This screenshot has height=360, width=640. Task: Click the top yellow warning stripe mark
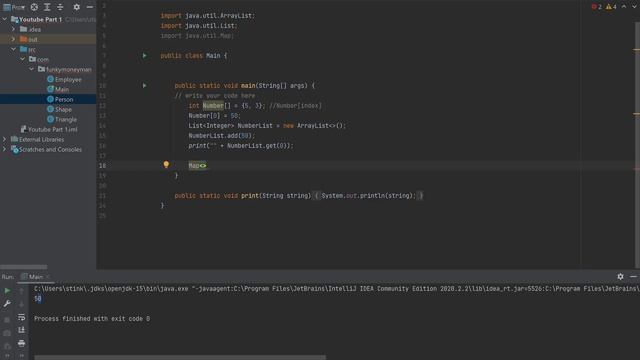[637, 50]
